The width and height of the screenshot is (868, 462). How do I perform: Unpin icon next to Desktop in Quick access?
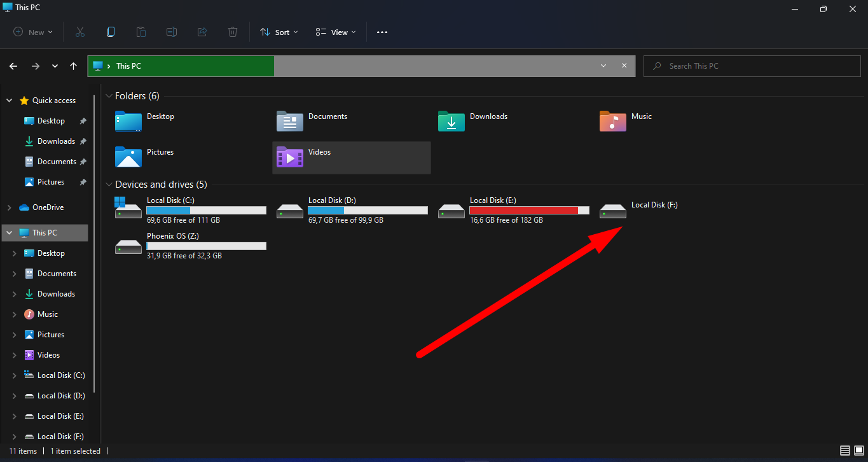83,121
